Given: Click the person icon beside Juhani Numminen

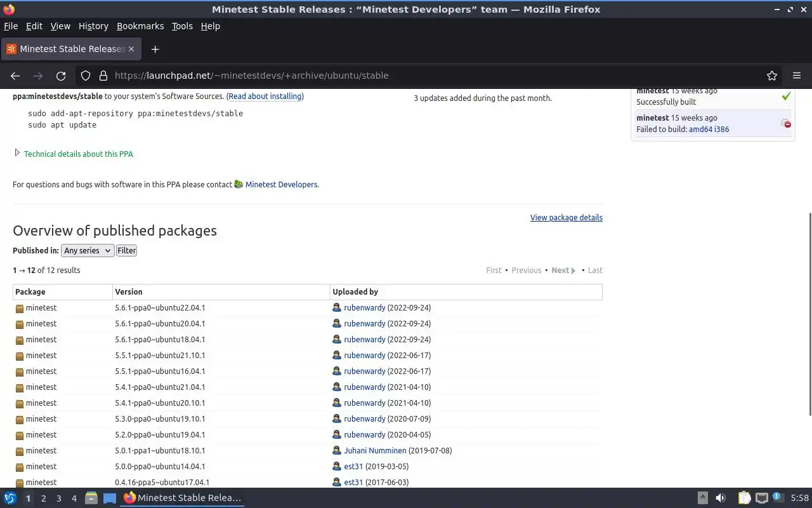Looking at the screenshot, I should pos(337,451).
